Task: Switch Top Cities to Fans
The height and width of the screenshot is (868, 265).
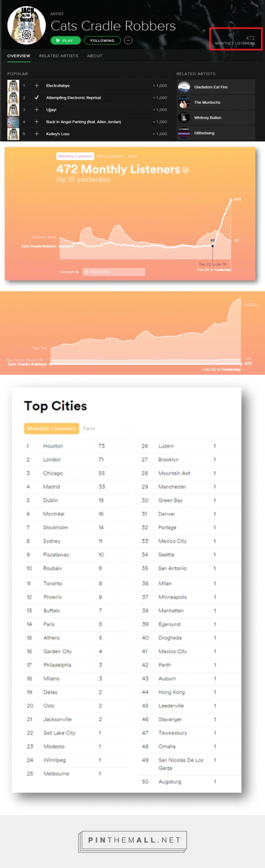Action: coord(89,428)
